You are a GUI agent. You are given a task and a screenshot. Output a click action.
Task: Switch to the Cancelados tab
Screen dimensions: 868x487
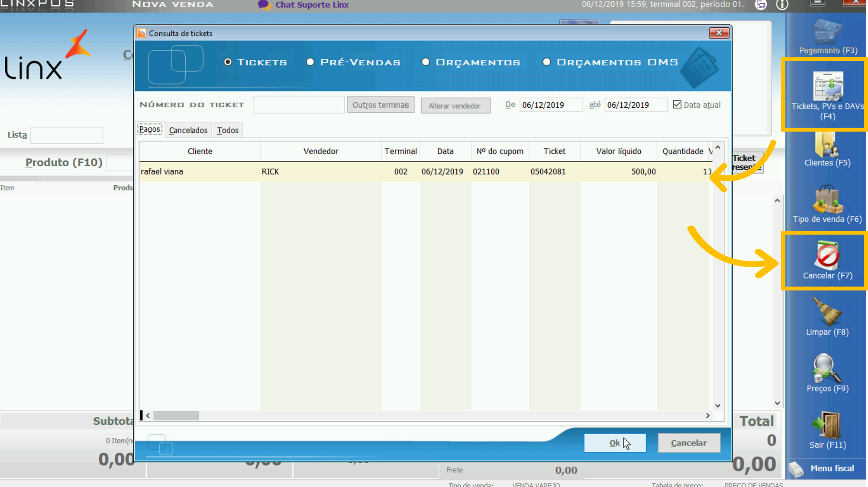coord(188,130)
